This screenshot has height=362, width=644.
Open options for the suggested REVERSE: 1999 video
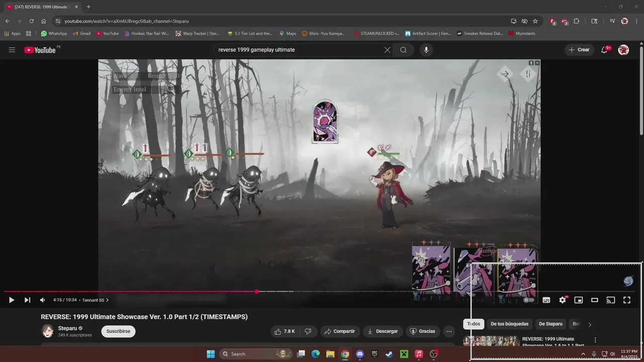pos(595,340)
